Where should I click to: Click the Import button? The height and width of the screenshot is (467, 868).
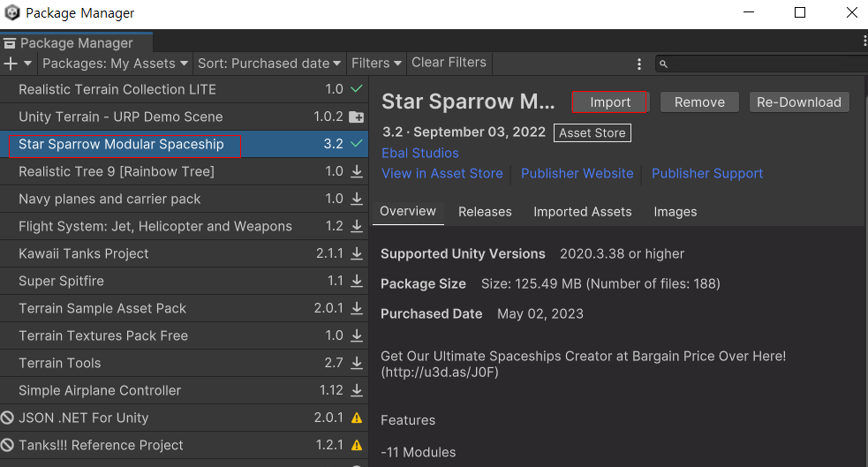pos(609,102)
